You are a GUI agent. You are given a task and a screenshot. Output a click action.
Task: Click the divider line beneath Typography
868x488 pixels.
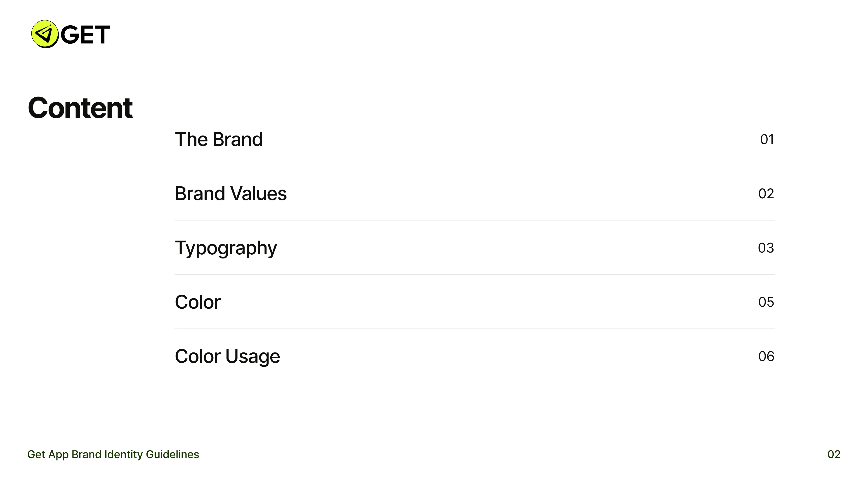pos(474,274)
